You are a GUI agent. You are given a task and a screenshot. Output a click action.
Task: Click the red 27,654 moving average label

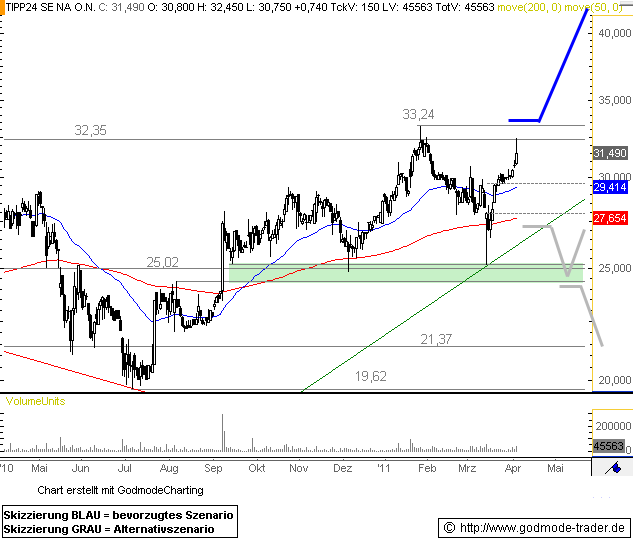(610, 218)
